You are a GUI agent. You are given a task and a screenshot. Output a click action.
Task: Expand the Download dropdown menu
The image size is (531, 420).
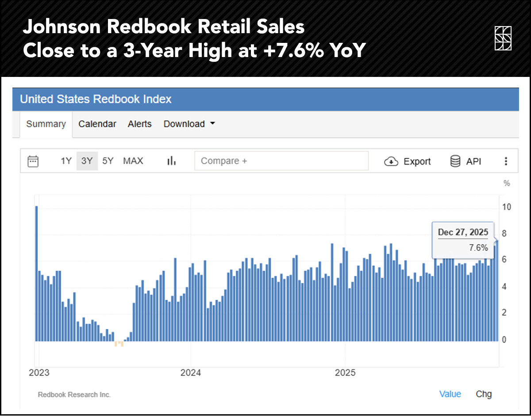(189, 124)
